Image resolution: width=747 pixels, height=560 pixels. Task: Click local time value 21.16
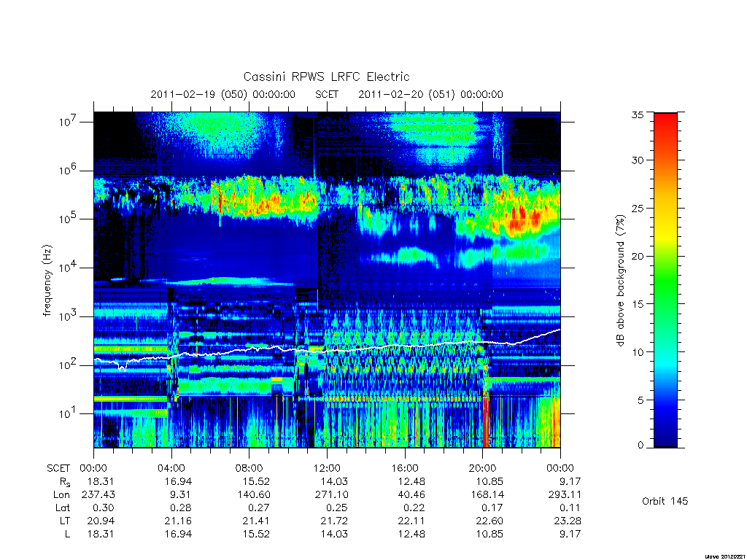tap(178, 521)
